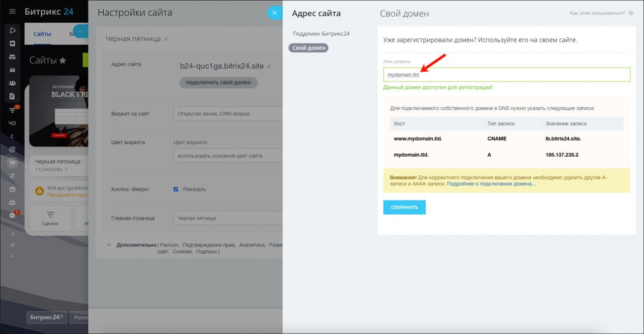Click pencil icon beside Черная пятница title

pos(167,39)
